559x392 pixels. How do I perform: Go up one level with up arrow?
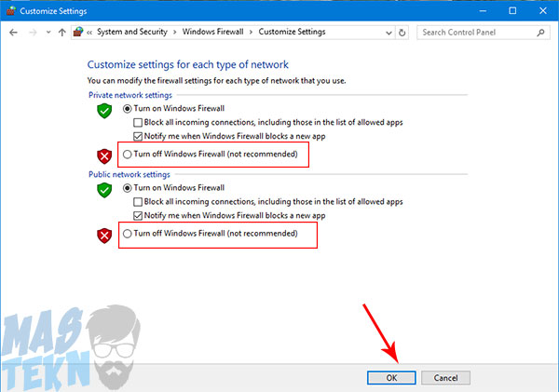click(62, 33)
